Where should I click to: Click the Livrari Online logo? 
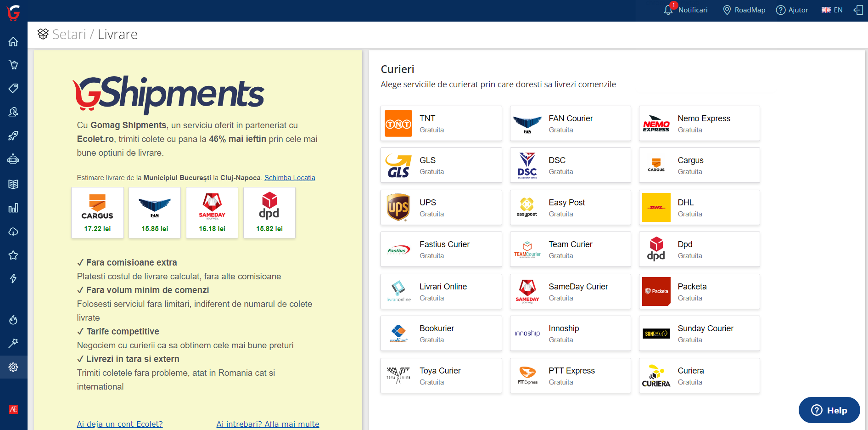[x=398, y=292]
